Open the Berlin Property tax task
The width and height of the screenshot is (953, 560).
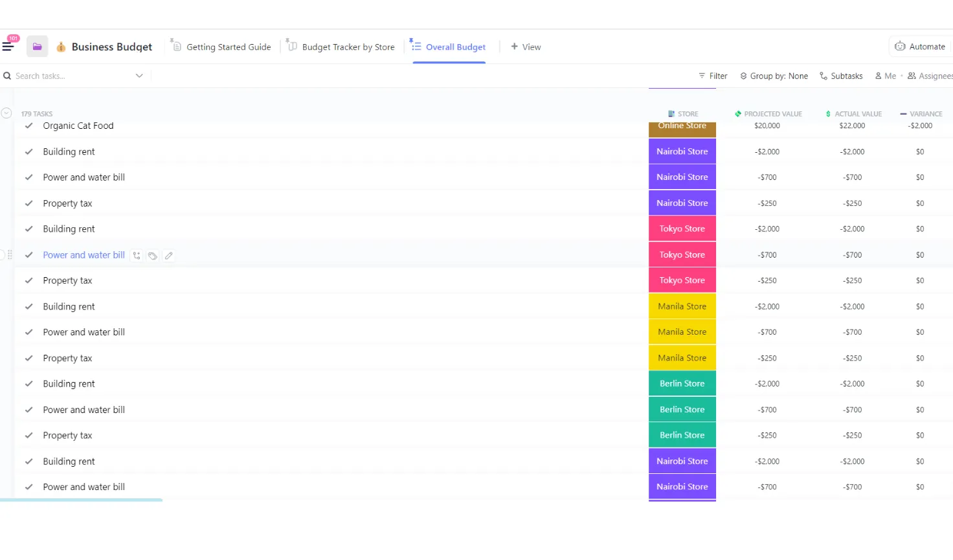tap(67, 436)
